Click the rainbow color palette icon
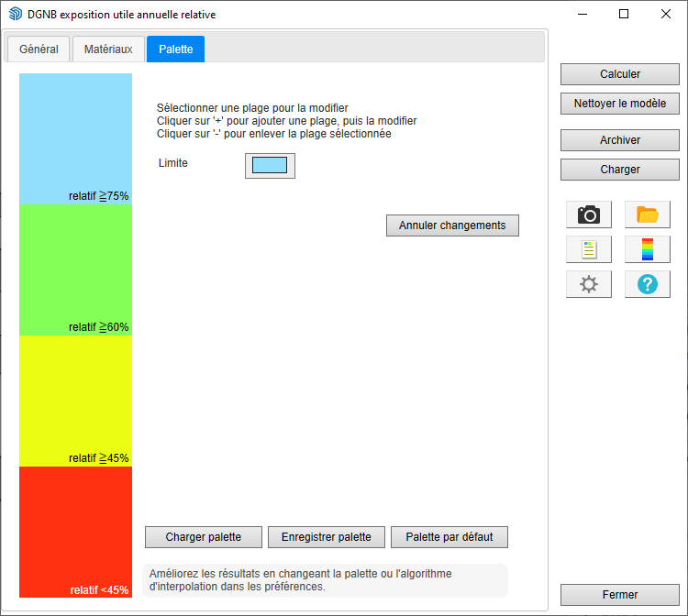This screenshot has width=688, height=616. [x=648, y=249]
